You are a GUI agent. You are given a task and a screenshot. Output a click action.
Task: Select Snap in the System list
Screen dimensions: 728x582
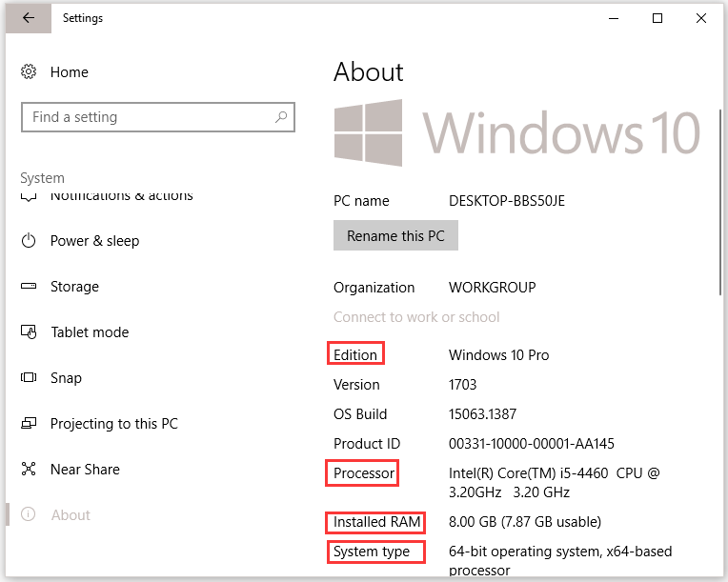[66, 378]
